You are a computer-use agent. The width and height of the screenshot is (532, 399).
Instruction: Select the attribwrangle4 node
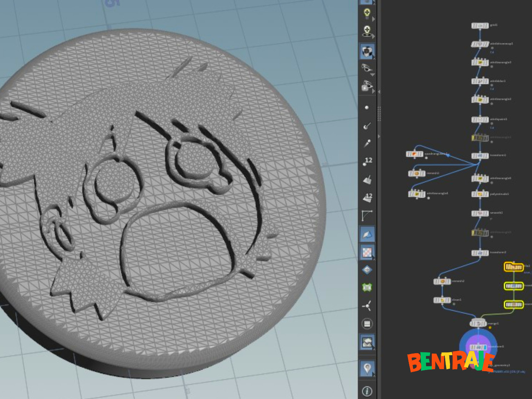pos(416,194)
